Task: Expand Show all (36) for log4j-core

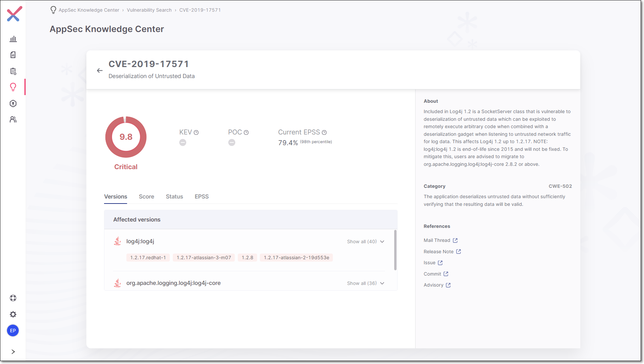Action: point(366,283)
